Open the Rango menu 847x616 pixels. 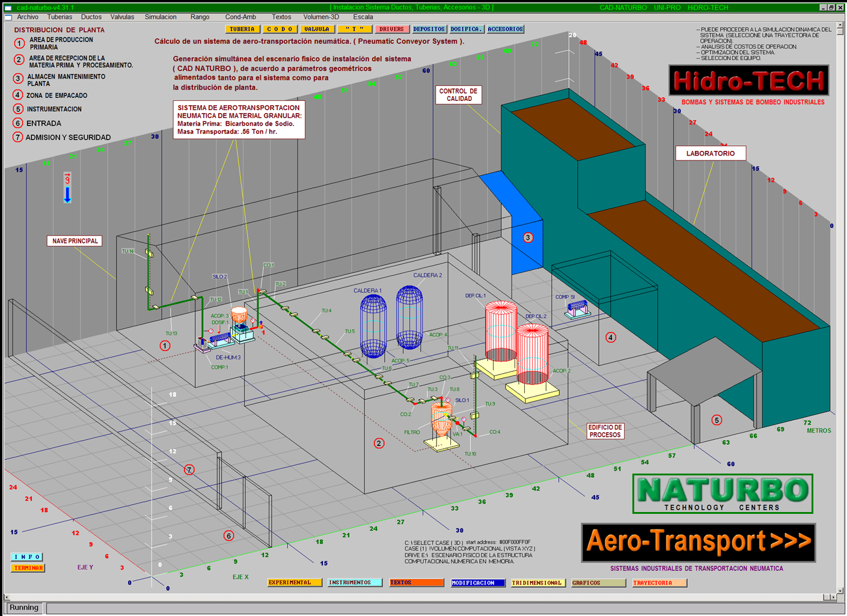point(200,17)
